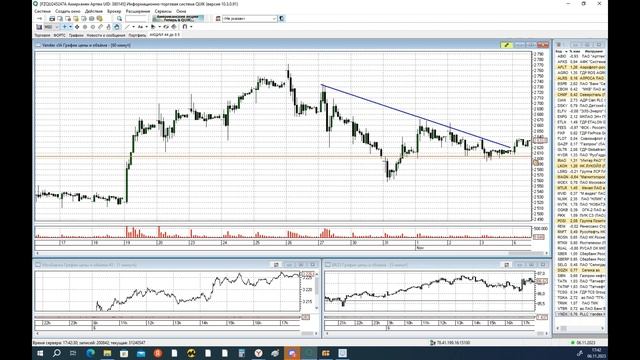Open Yandex Browser from the taskbar
This screenshot has height=360, width=640.
(x=258, y=353)
